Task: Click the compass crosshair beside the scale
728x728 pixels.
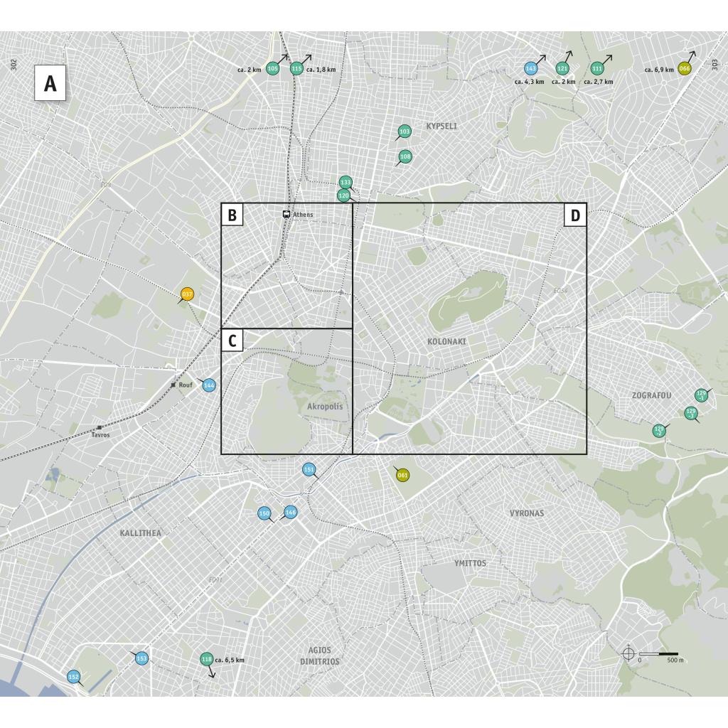Action: click(x=628, y=653)
